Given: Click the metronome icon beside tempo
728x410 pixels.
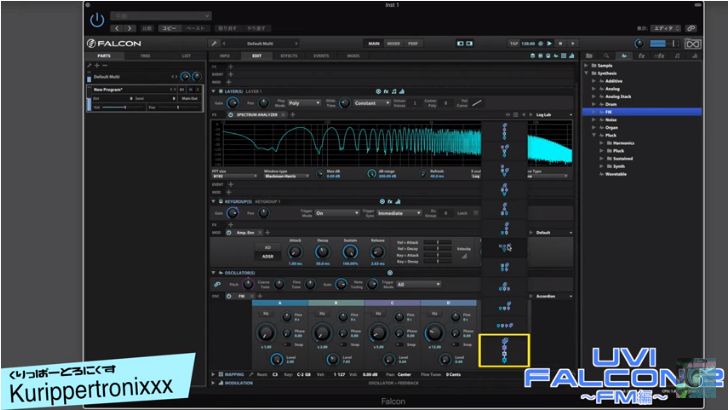Looking at the screenshot, I should 540,44.
